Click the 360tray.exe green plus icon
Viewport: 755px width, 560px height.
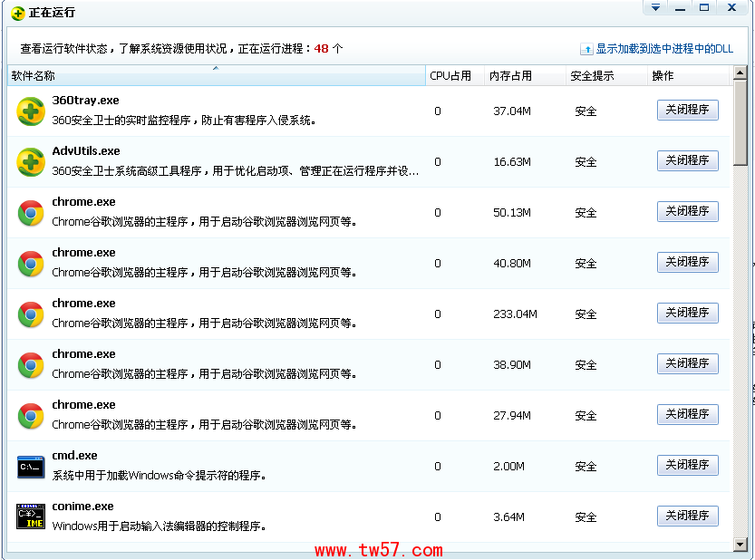click(31, 111)
